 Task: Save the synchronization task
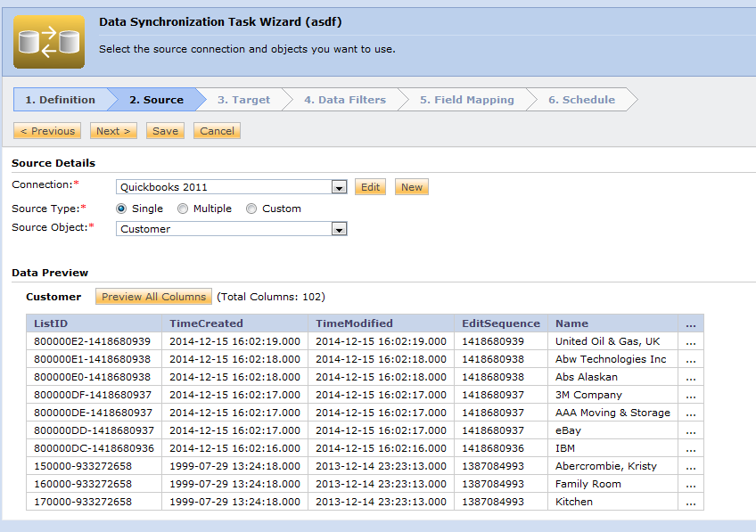[166, 131]
